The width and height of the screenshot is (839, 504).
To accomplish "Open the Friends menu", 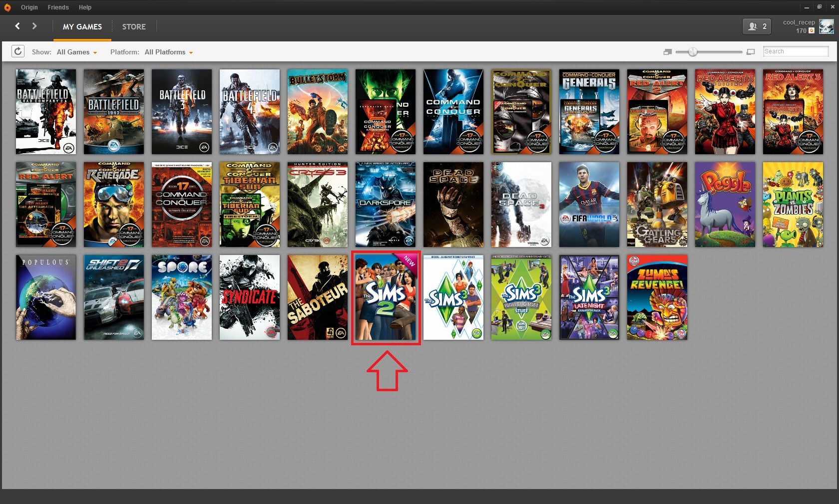I will coord(58,7).
